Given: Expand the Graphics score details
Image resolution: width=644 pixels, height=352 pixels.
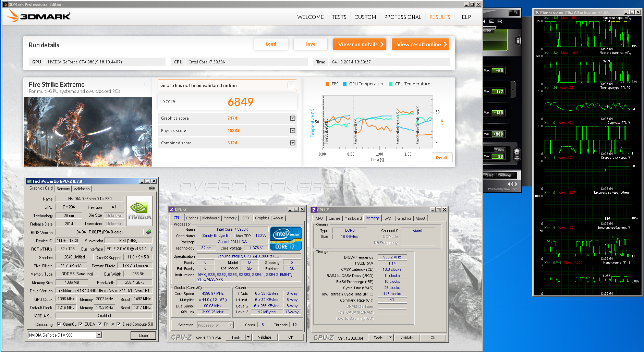Looking at the screenshot, I should [293, 118].
